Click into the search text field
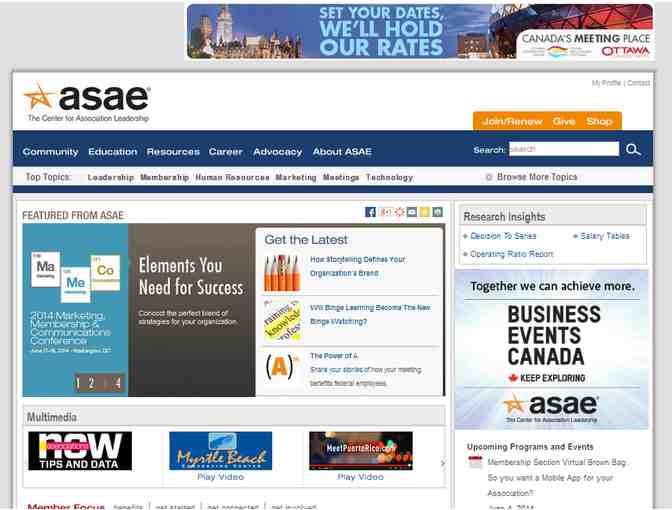This screenshot has height=510, width=672. 563,149
